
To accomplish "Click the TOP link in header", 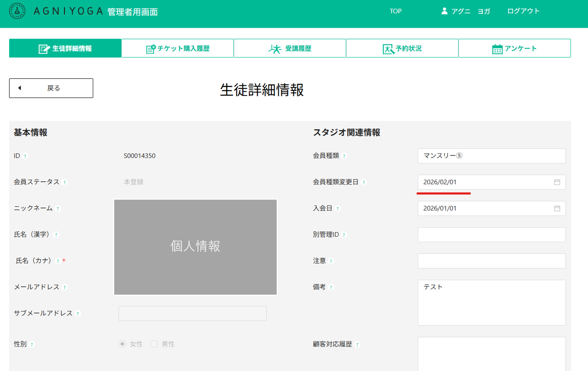I will (396, 11).
